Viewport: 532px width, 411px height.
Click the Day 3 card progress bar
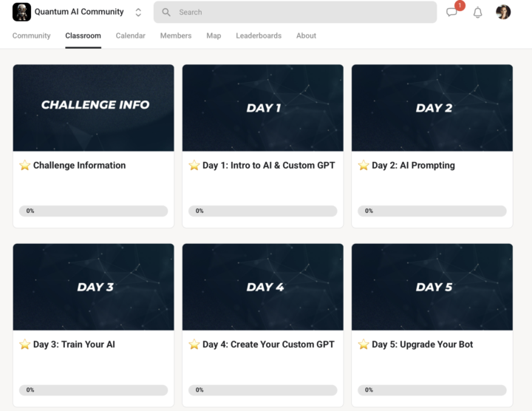(94, 390)
